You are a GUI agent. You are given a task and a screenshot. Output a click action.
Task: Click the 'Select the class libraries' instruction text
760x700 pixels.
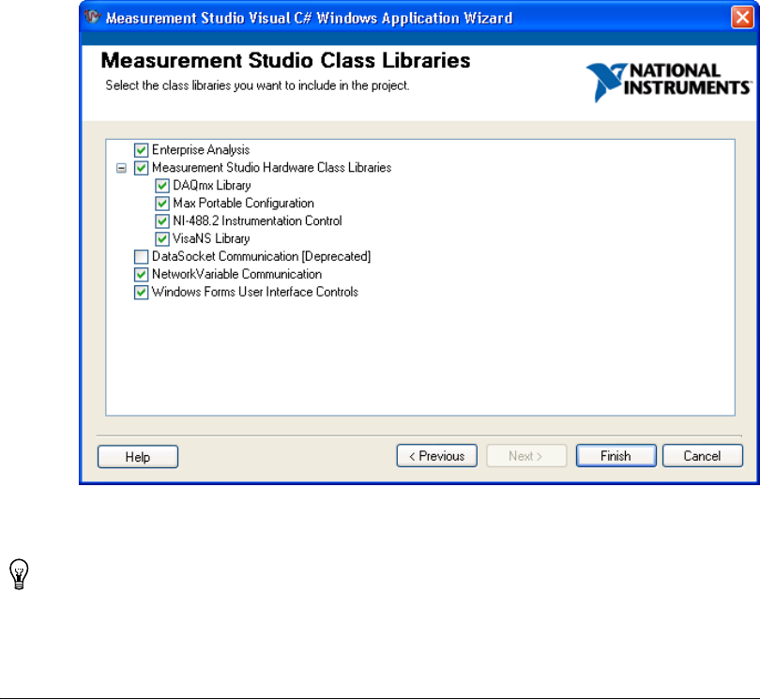click(257, 85)
